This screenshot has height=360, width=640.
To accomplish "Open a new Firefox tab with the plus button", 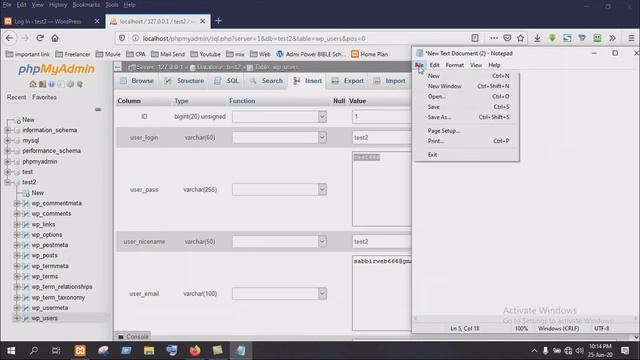I will point(218,21).
